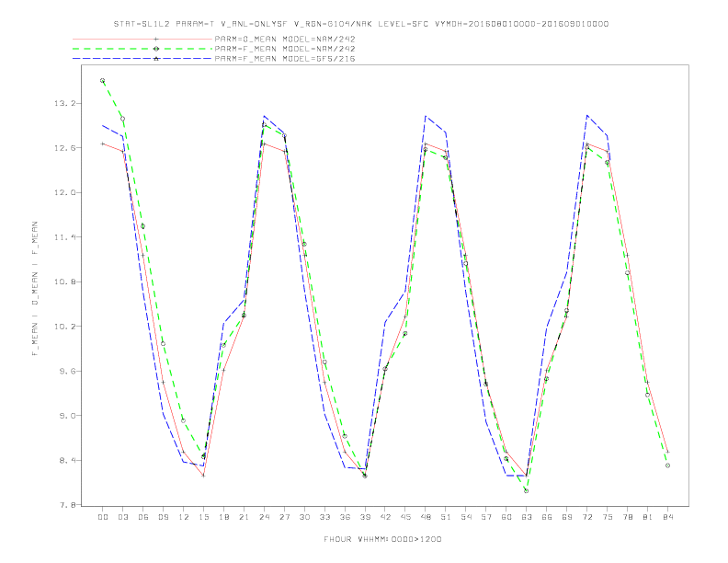Click x-axis tick label 78
This screenshot has height=563, width=728.
coord(628,517)
